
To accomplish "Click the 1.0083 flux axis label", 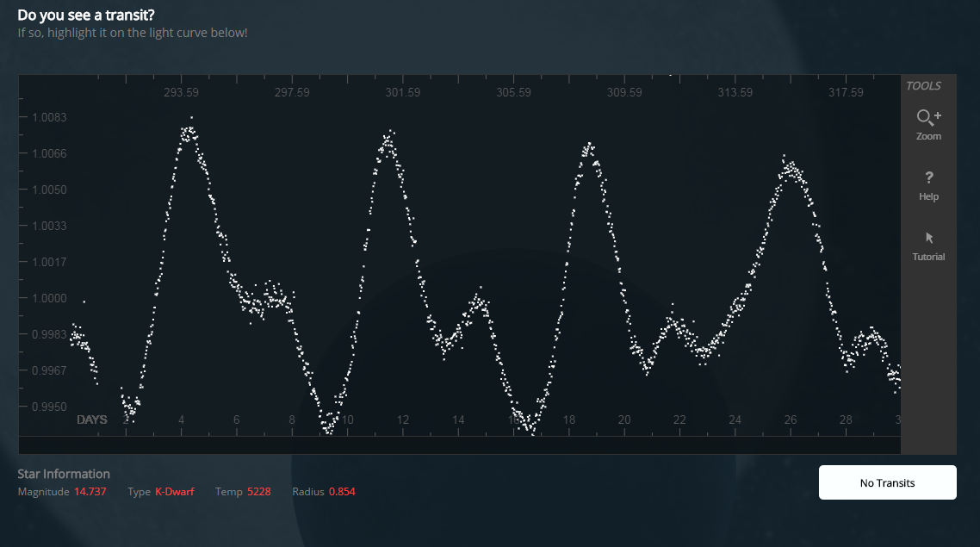I will click(49, 117).
